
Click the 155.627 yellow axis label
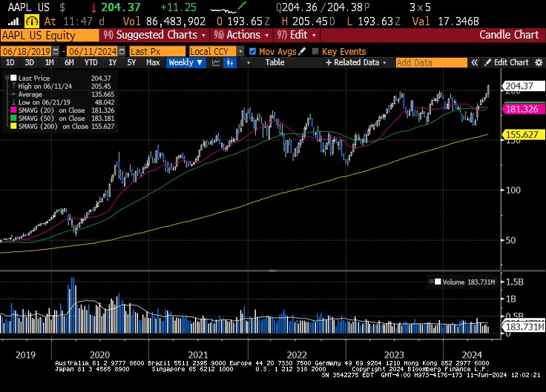(x=522, y=135)
